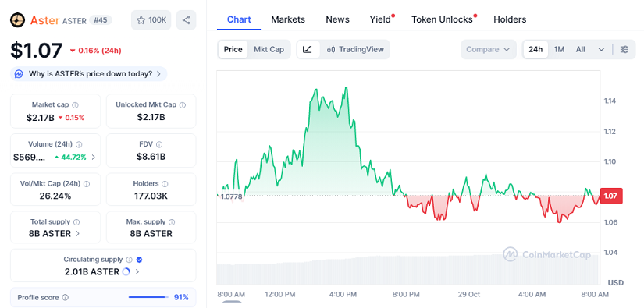The height and width of the screenshot is (308, 644).
Task: Switch to TradingView candlestick chart
Action: 355,50
